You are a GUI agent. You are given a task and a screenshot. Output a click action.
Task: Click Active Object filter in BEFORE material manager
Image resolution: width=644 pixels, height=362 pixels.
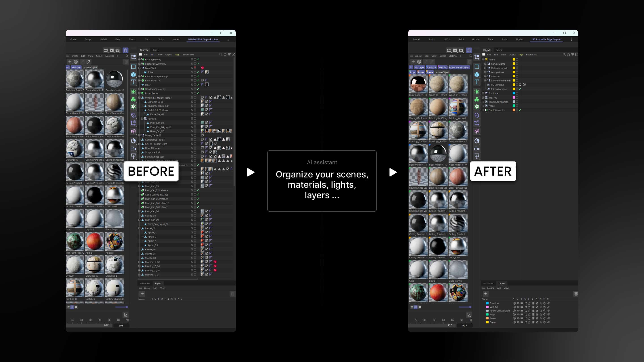90,67
